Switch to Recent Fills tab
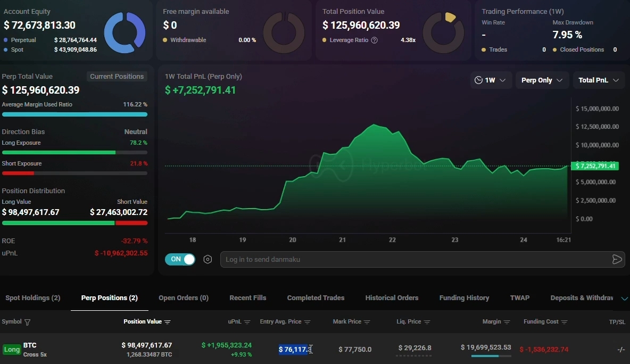The height and width of the screenshot is (364, 630). pos(248,297)
